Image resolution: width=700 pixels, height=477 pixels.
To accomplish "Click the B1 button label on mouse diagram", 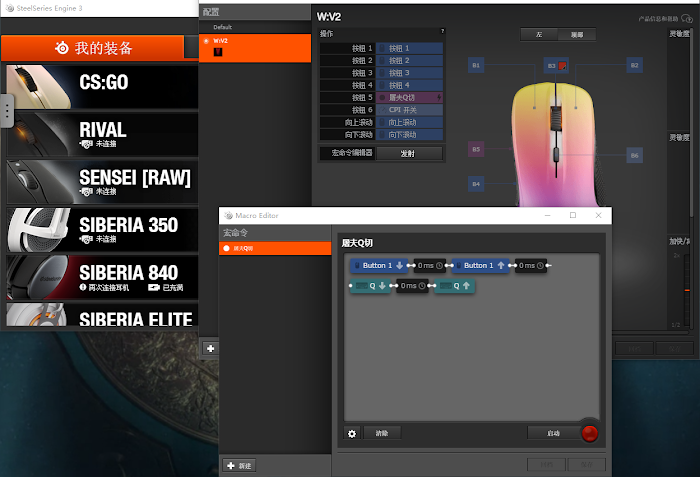I will (476, 65).
